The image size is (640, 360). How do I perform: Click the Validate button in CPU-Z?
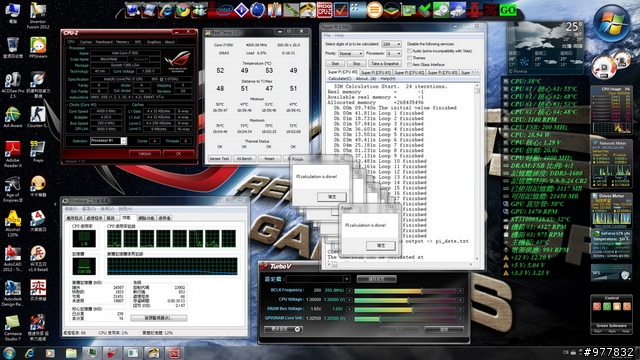tap(144, 154)
